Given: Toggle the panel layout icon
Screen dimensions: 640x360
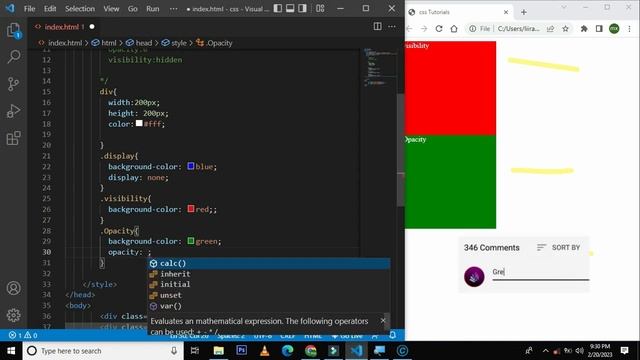Looking at the screenshot, I should (290, 8).
